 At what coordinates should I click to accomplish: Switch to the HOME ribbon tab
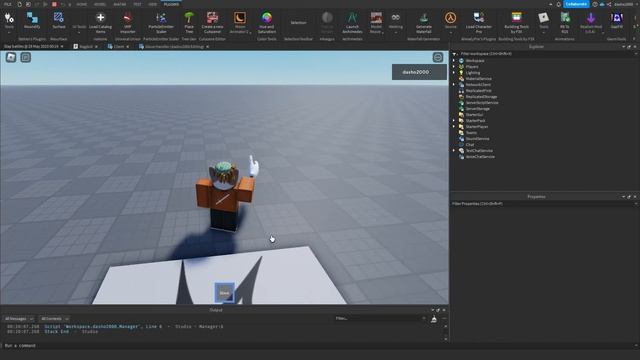82,4
